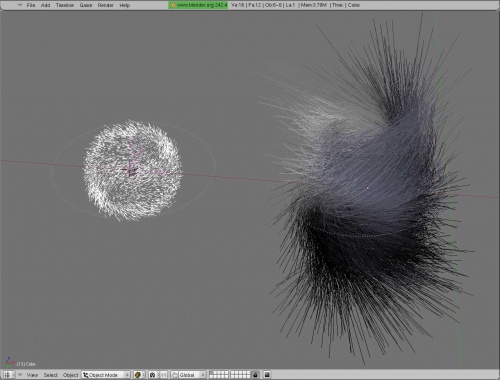This screenshot has height=380, width=500.
Task: Open the File menu
Action: click(31, 5)
